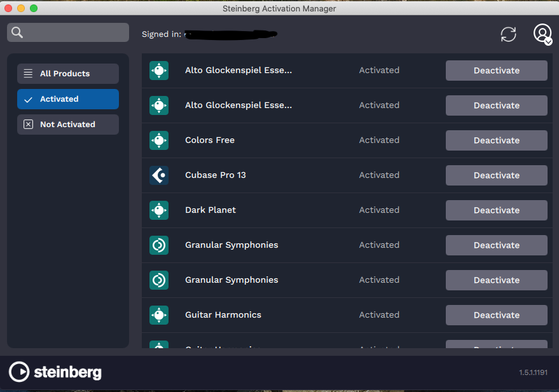This screenshot has width=559, height=392.
Task: Click the second Granular Symphonies product icon
Action: click(159, 280)
